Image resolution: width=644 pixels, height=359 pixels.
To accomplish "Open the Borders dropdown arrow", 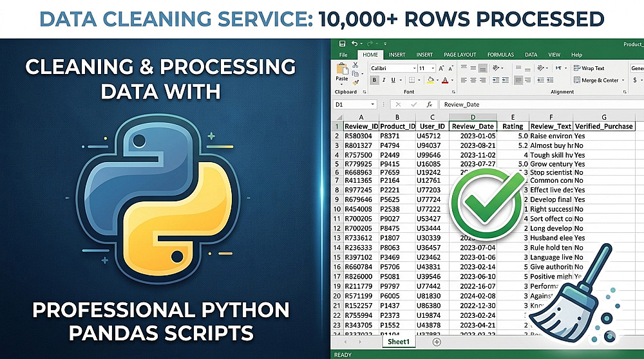I will (419, 80).
